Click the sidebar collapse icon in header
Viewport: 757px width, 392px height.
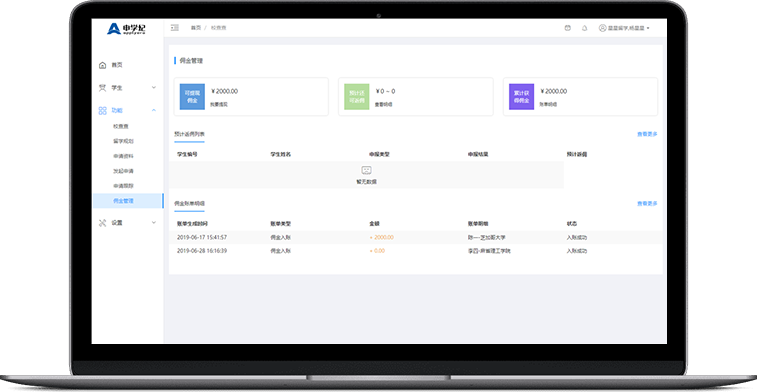click(175, 28)
